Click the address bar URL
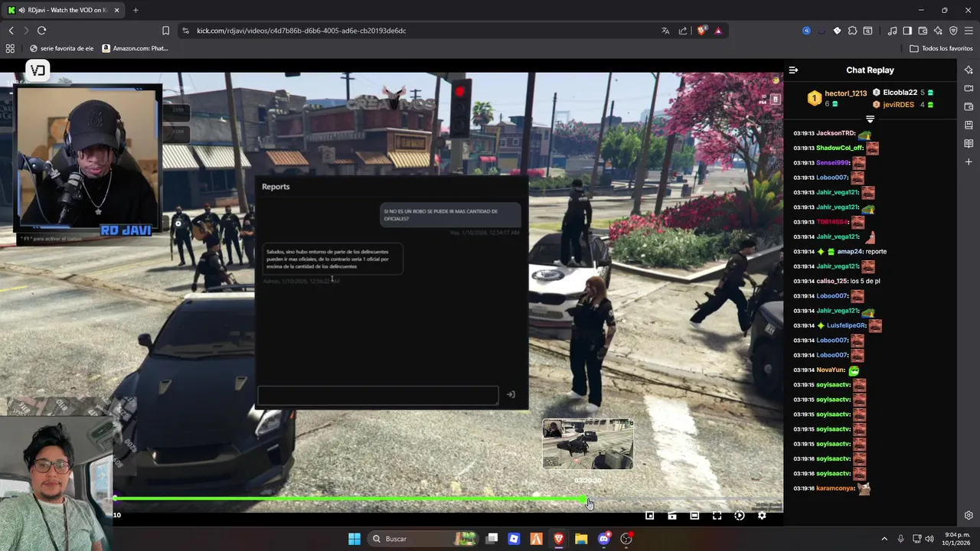980x551 pixels. coord(301,31)
